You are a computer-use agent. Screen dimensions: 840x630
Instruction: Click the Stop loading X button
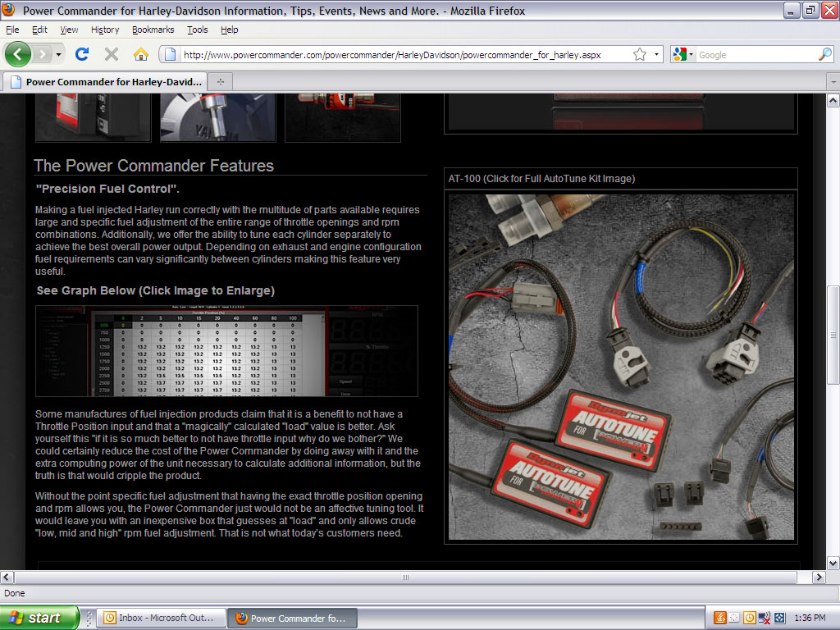click(112, 54)
